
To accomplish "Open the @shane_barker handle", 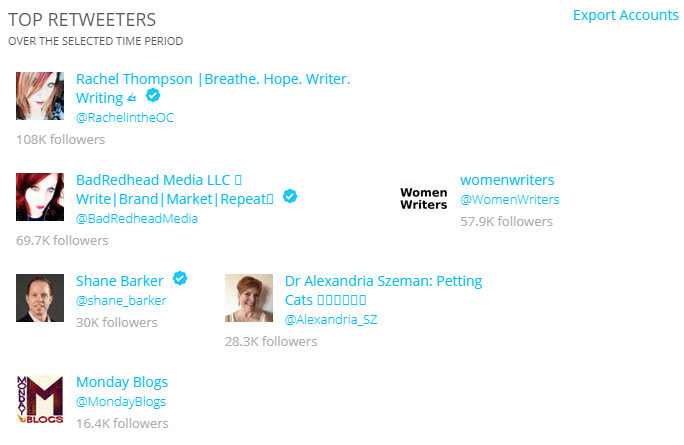I will tap(121, 301).
